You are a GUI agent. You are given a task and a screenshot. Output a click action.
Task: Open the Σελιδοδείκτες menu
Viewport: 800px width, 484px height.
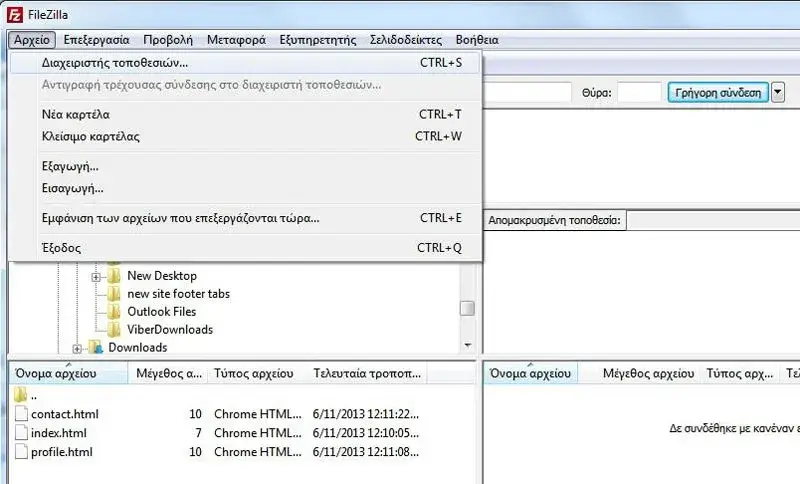click(x=406, y=40)
